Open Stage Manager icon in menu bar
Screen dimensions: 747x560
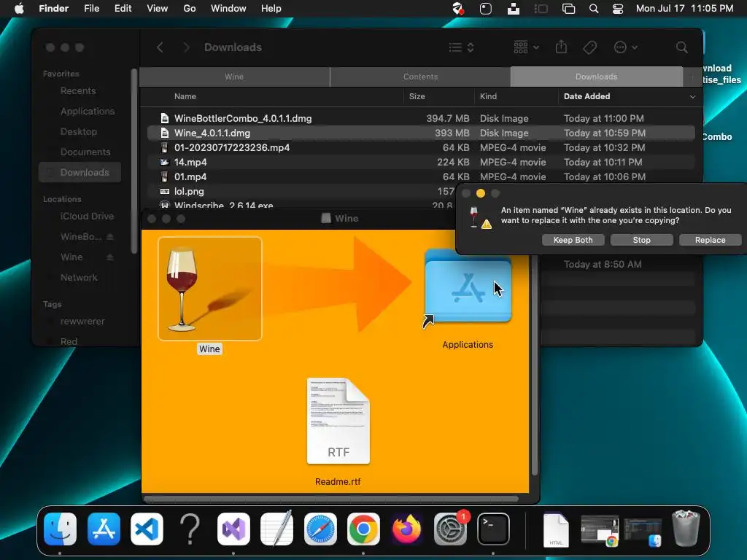click(541, 9)
